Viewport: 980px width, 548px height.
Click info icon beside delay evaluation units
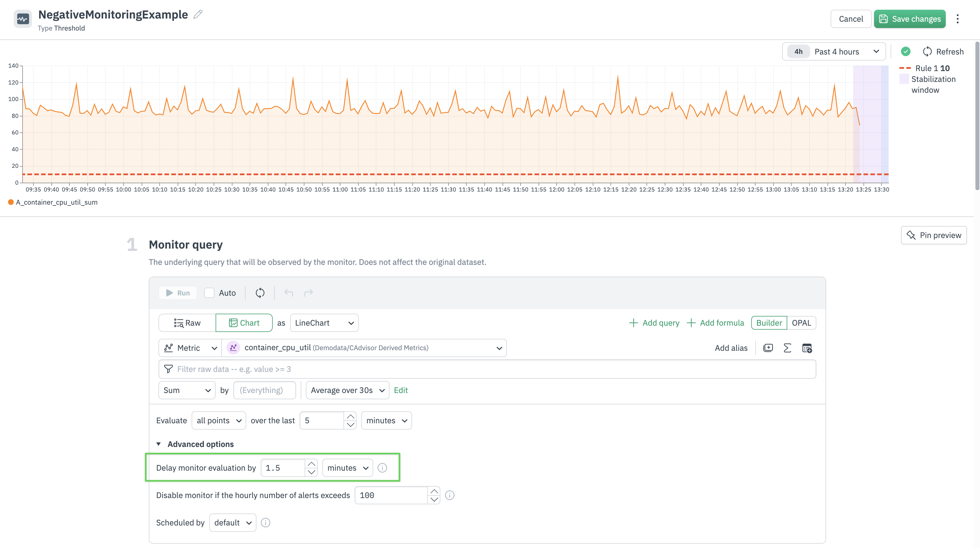point(382,468)
